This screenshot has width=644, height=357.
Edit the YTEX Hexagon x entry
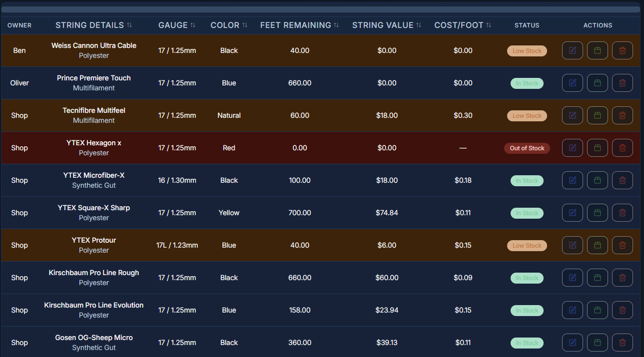pyautogui.click(x=573, y=148)
